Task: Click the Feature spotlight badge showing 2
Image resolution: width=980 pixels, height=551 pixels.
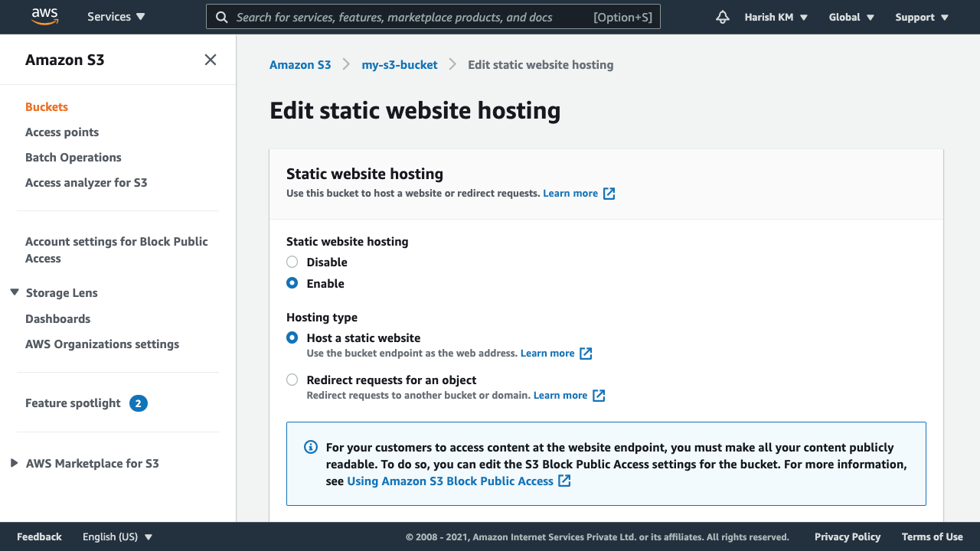Action: pos(139,403)
